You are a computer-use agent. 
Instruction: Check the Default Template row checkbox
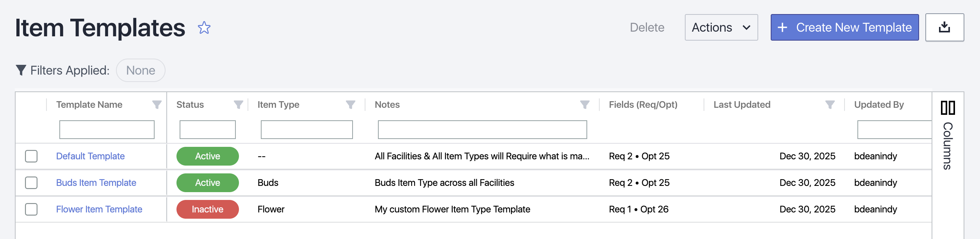tap(31, 156)
